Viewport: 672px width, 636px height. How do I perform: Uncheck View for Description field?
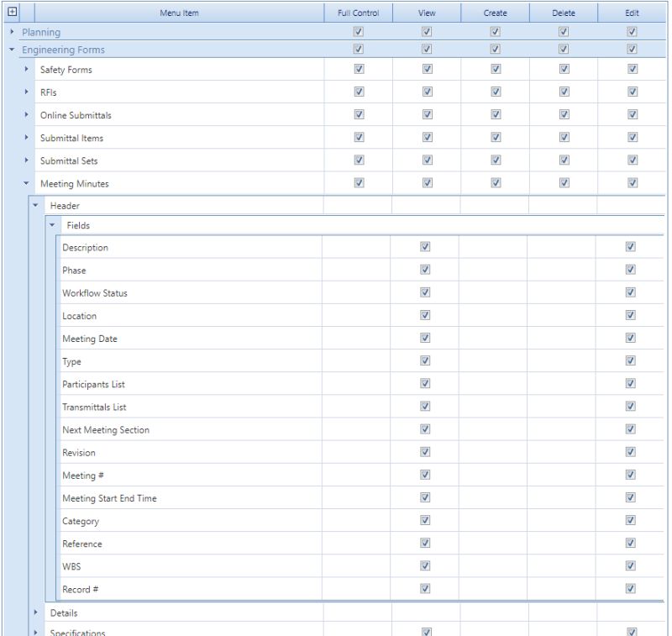(425, 247)
